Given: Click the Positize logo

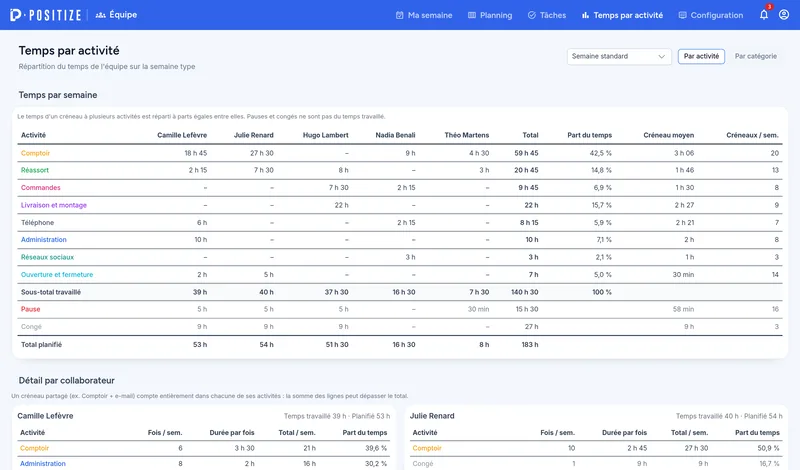Looking at the screenshot, I should [45, 15].
